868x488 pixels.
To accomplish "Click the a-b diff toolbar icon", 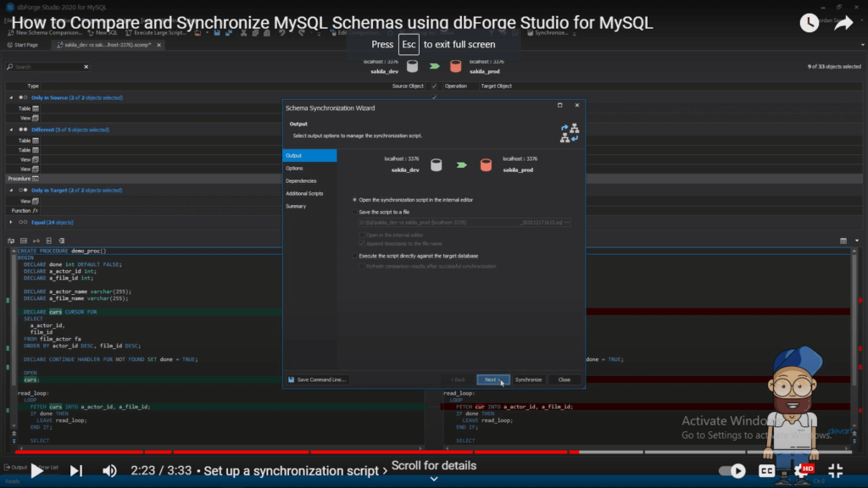I will (36, 241).
